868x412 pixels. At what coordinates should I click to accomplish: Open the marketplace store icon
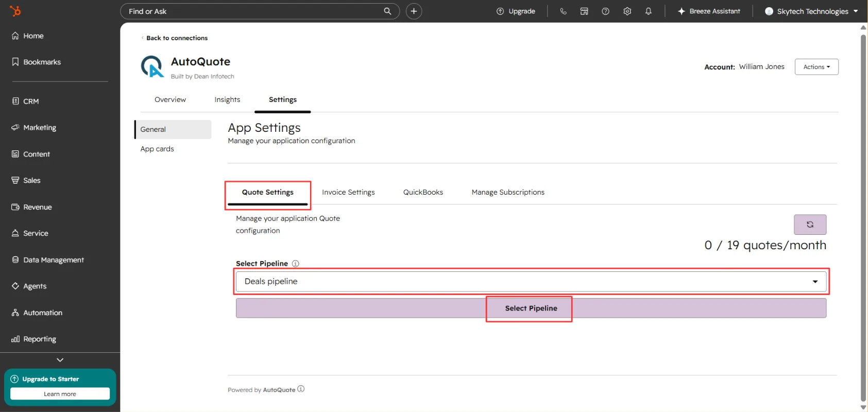click(584, 11)
